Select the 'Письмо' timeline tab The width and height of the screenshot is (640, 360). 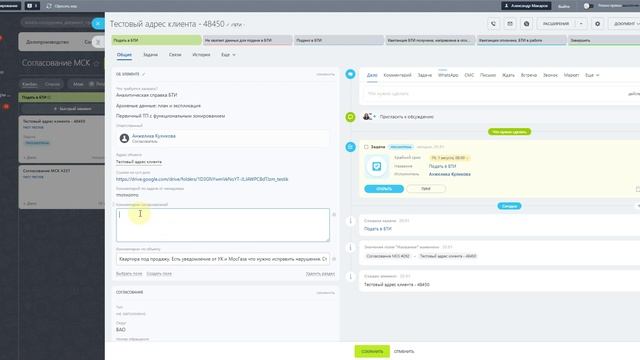pyautogui.click(x=488, y=75)
